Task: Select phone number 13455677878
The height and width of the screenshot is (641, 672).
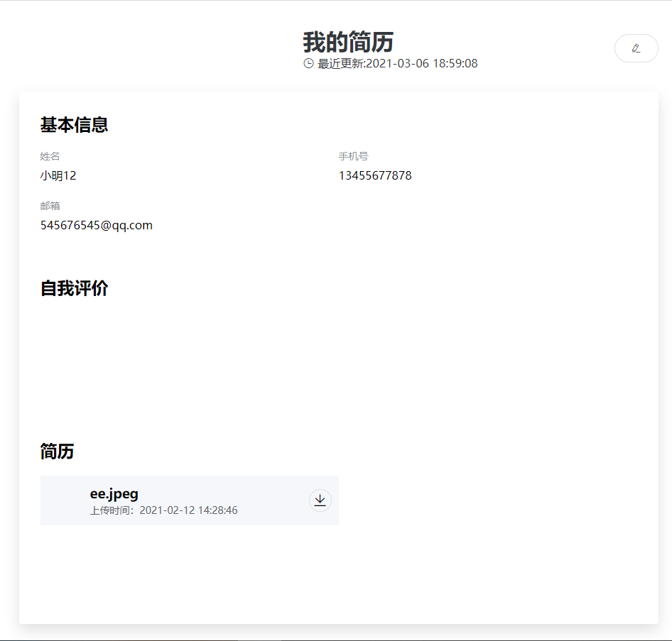Action: pos(375,175)
